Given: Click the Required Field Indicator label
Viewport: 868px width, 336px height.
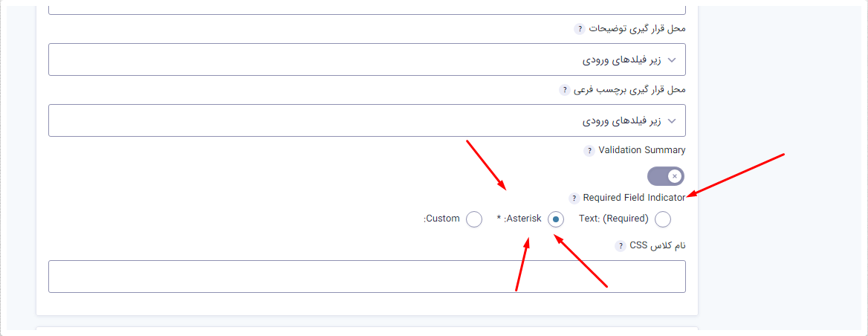Looking at the screenshot, I should click(x=635, y=198).
